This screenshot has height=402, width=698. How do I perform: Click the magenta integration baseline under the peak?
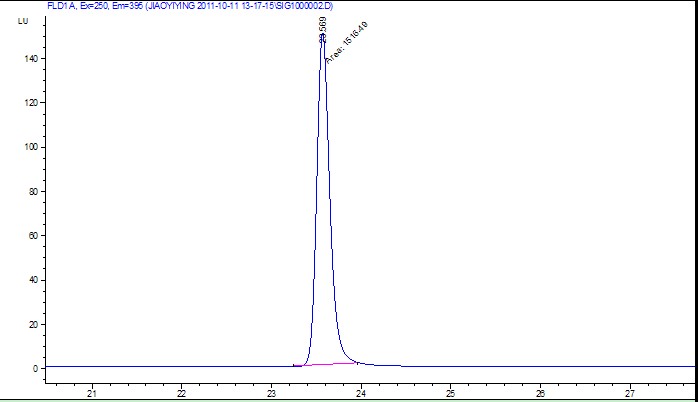327,364
